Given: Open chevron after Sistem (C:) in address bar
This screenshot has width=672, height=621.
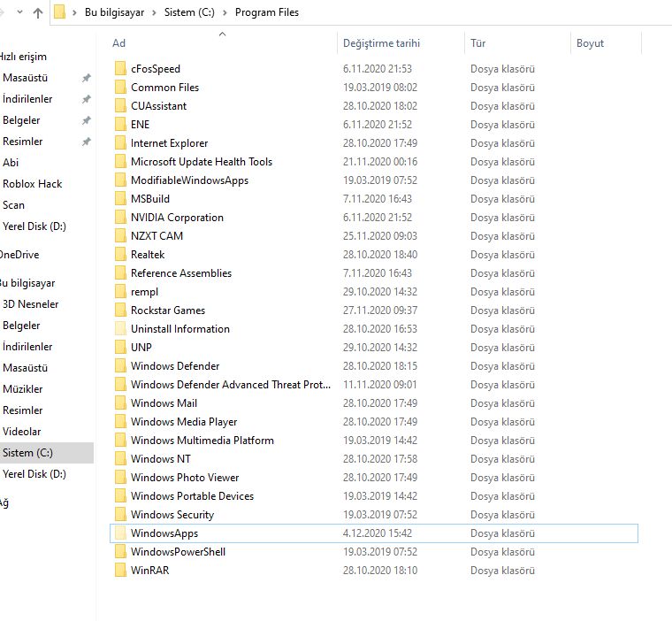Looking at the screenshot, I should [225, 13].
